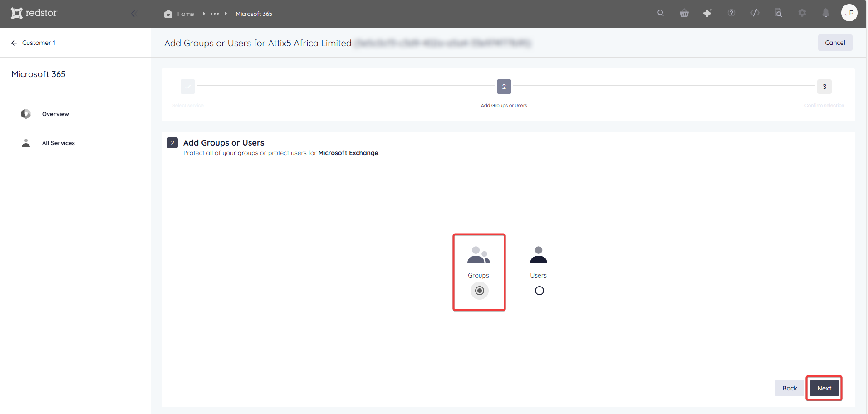Click the Back button
This screenshot has height=414, width=868.
pyautogui.click(x=790, y=388)
